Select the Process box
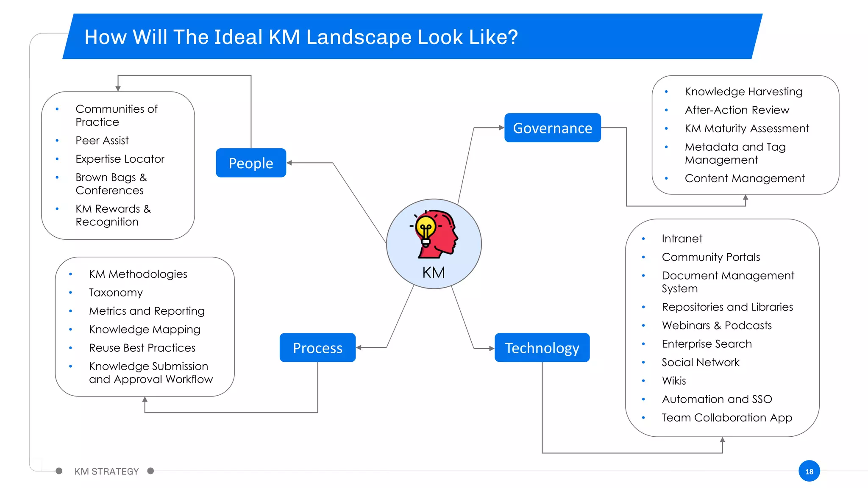The height and width of the screenshot is (488, 868). [x=317, y=348]
